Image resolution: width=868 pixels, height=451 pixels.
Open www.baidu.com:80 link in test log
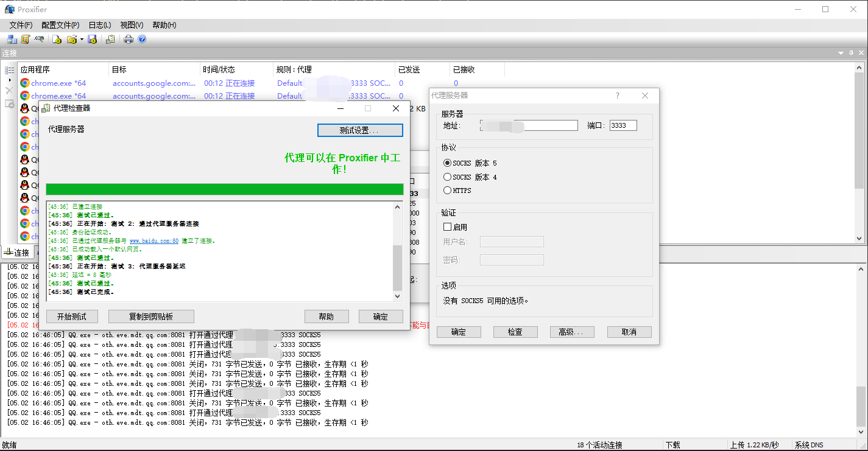(154, 241)
